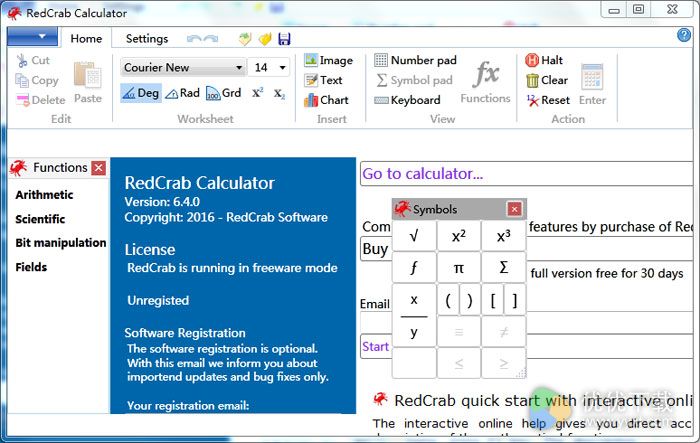Show the Symbol pad
700x443 pixels.
(414, 80)
